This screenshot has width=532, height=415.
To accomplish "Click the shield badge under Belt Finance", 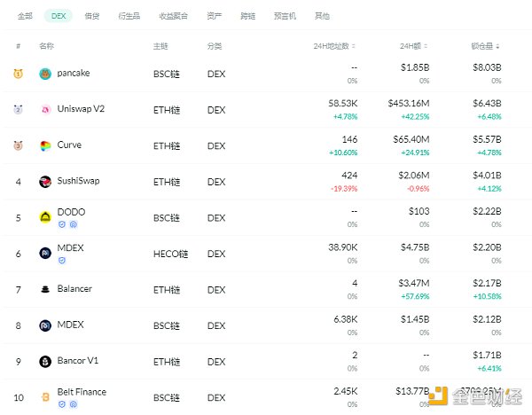I will click(x=62, y=404).
